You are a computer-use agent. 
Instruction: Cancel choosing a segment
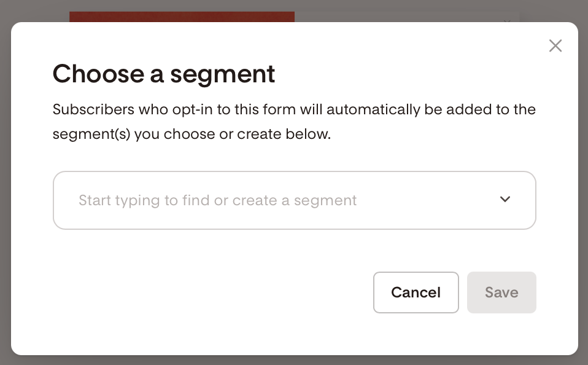[416, 292]
